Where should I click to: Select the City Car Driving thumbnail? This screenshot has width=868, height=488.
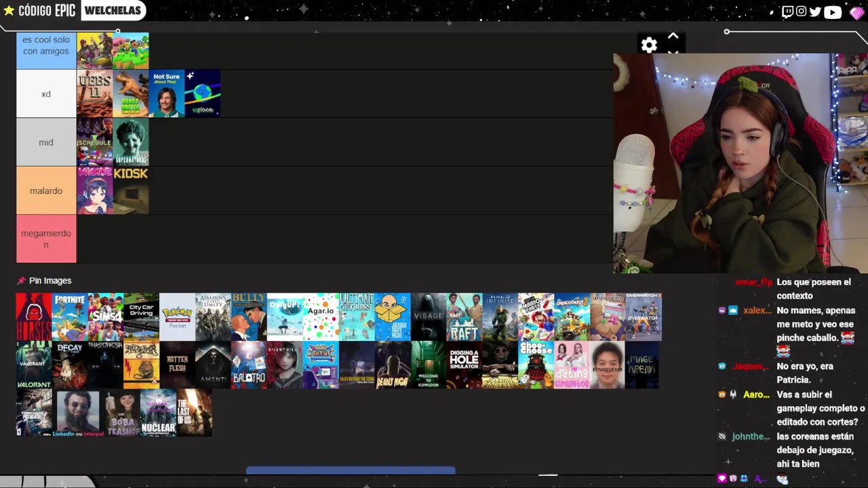[141, 317]
